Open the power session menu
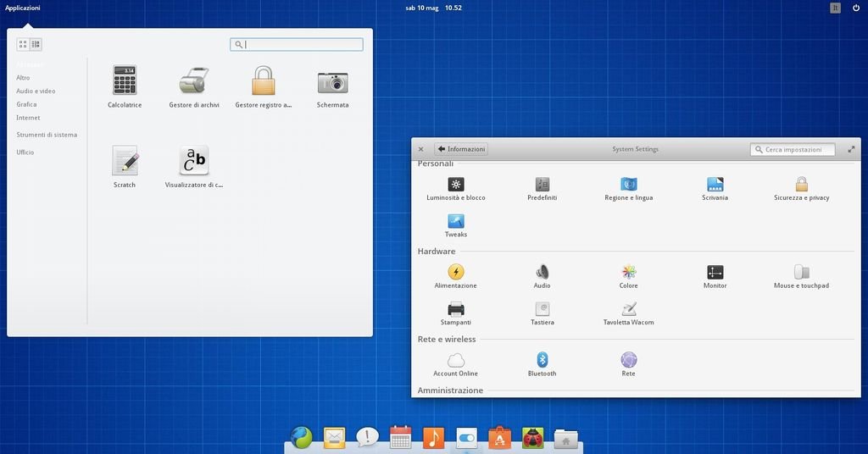Viewport: 868px width, 454px height. click(x=855, y=8)
